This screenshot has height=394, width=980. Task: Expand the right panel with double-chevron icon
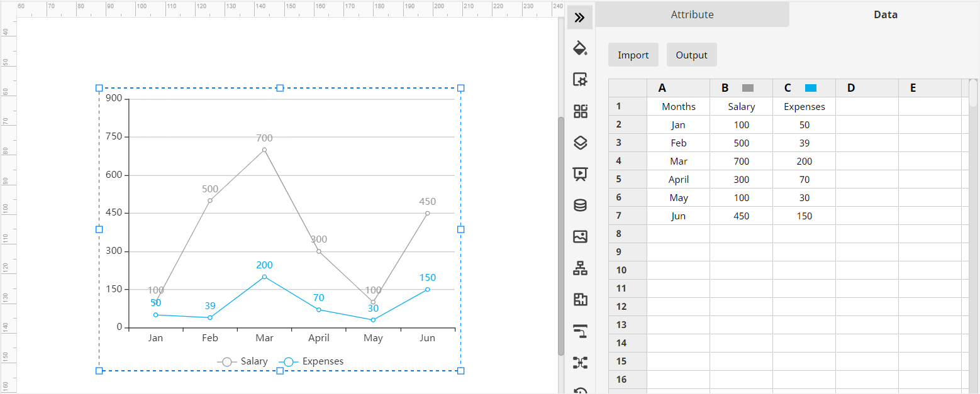tap(579, 17)
